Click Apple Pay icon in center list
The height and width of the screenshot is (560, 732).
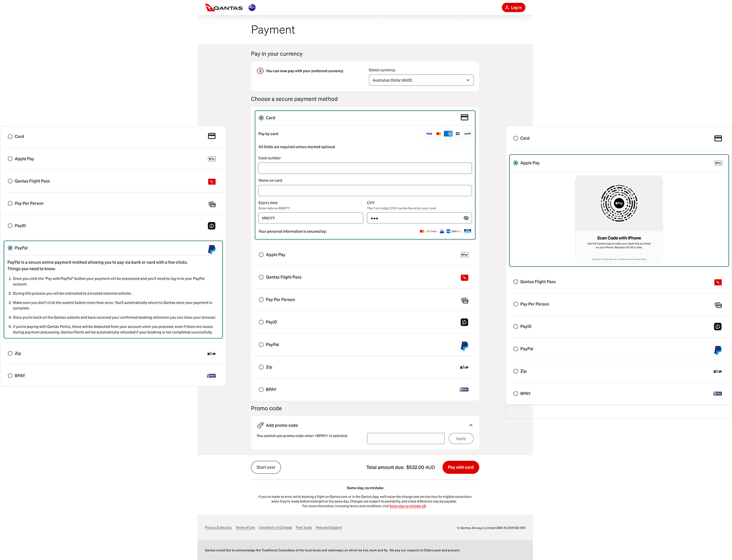pos(464,255)
